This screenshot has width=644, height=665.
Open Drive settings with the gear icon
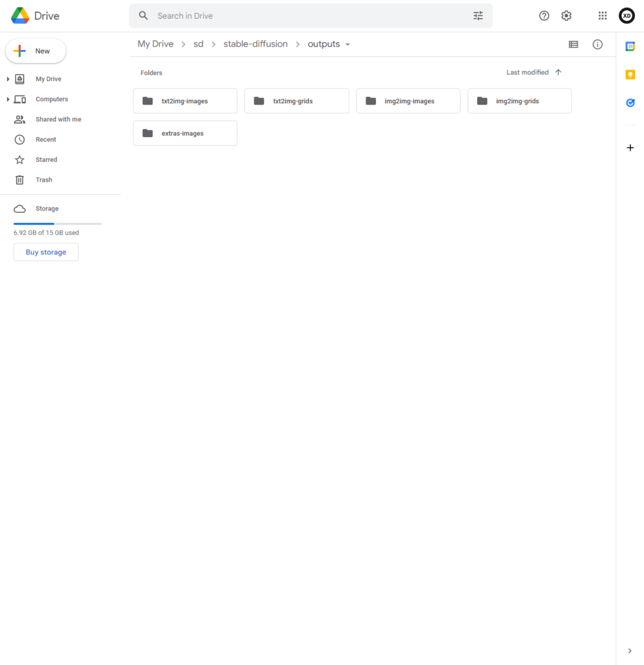(566, 15)
